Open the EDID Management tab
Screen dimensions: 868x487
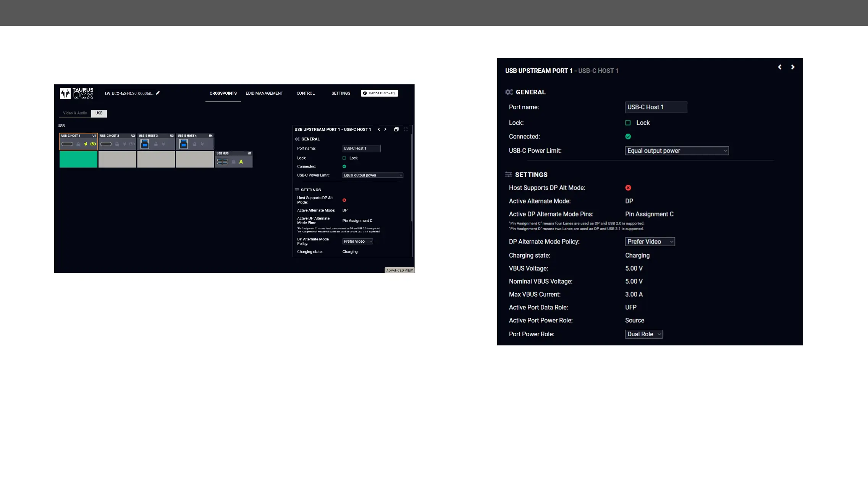click(x=264, y=94)
